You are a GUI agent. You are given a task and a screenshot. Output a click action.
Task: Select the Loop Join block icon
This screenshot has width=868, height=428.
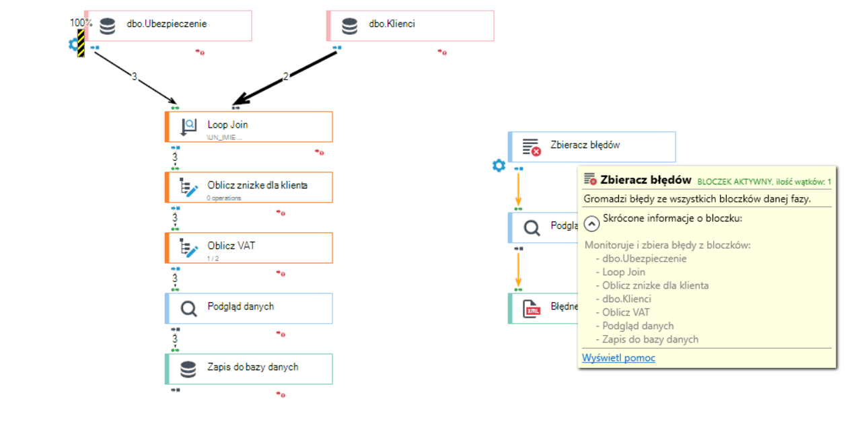point(189,127)
